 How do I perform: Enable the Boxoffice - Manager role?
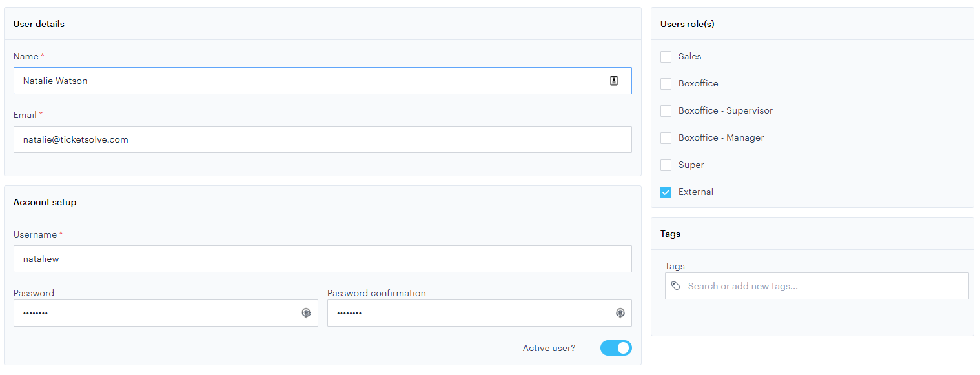pyautogui.click(x=666, y=137)
